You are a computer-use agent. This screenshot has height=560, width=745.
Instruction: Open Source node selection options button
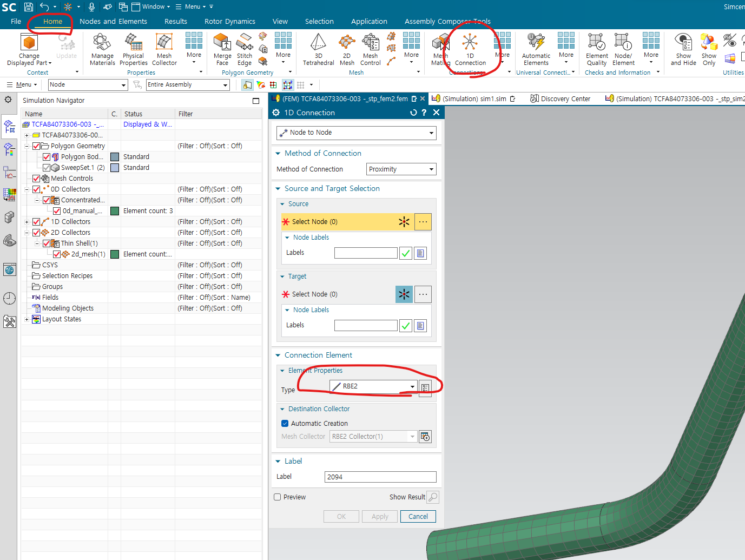pyautogui.click(x=423, y=222)
